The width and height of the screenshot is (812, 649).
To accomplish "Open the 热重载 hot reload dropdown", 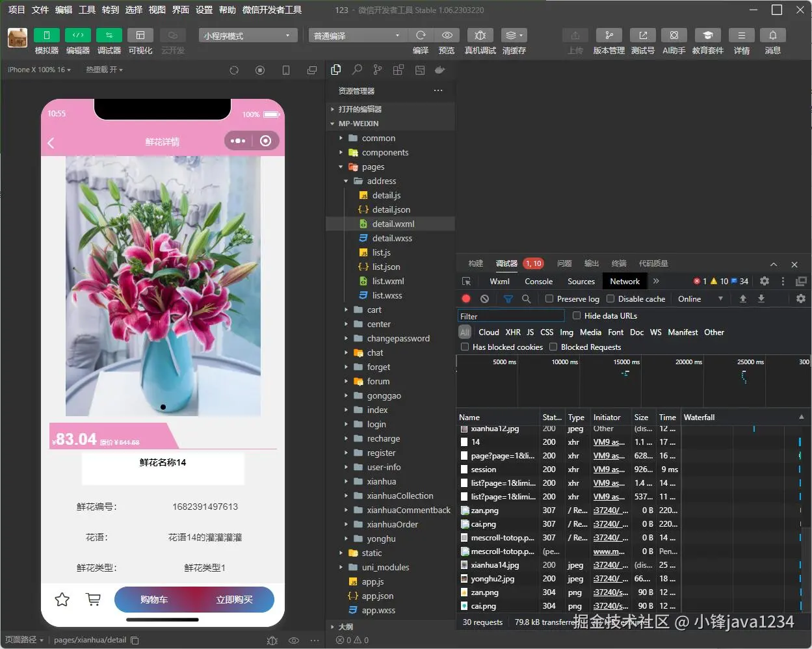I will tap(104, 70).
